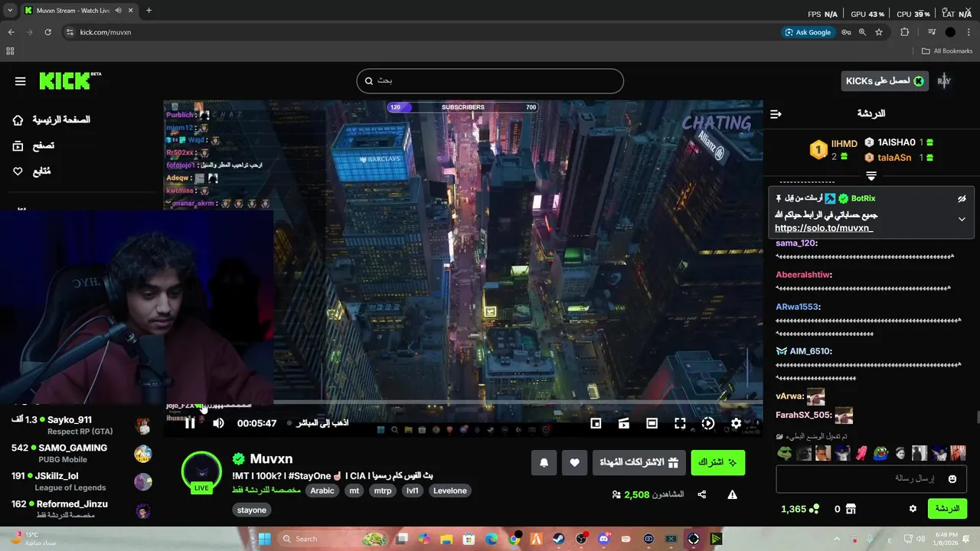Viewport: 980px width, 551px height.
Task: Send message with green الدردشة button
Action: pyautogui.click(x=947, y=508)
